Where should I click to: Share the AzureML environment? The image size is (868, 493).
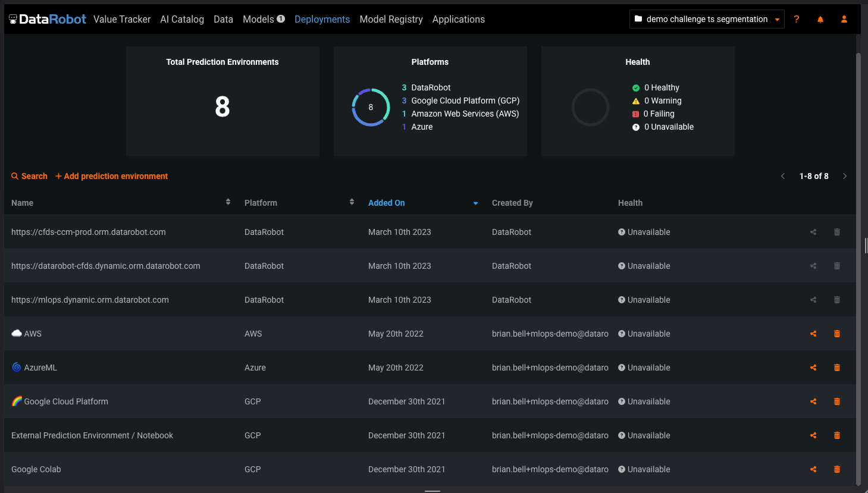click(x=813, y=368)
